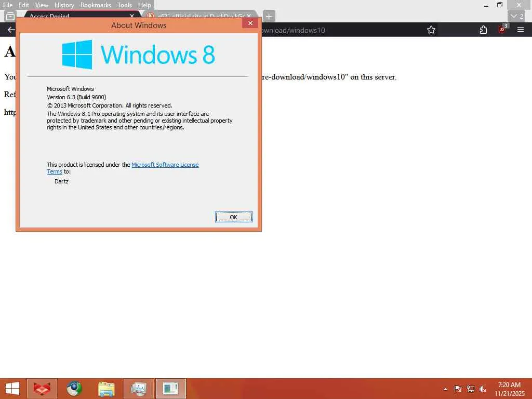The width and height of the screenshot is (532, 399).
Task: Open Action Center flag icon in tray
Action: pos(458,389)
